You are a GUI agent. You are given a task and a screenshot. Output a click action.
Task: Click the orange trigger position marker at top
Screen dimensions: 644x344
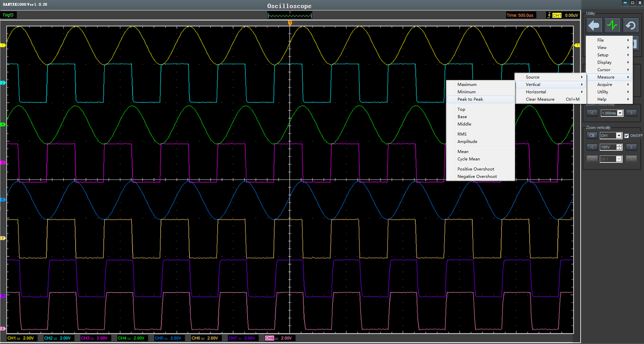[290, 23]
